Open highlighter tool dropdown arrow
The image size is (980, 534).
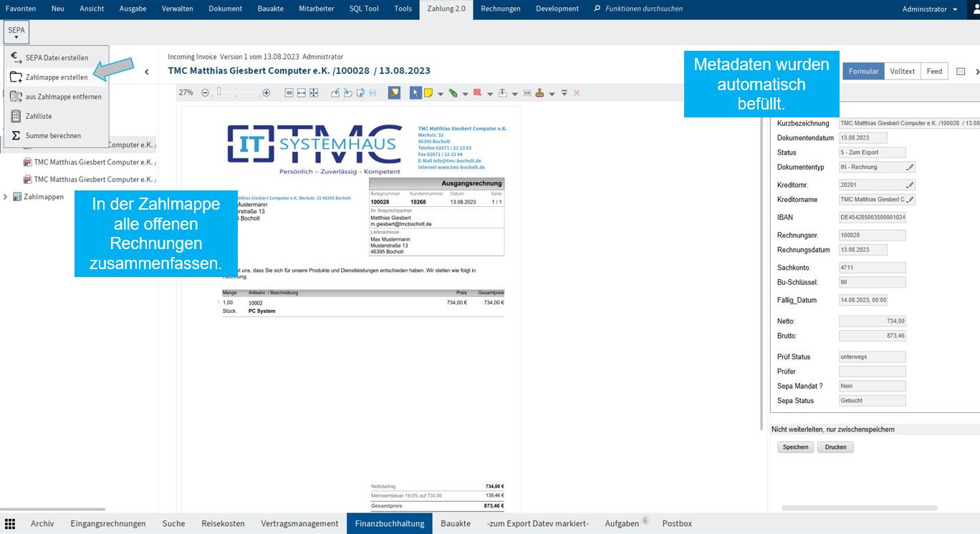[x=464, y=93]
